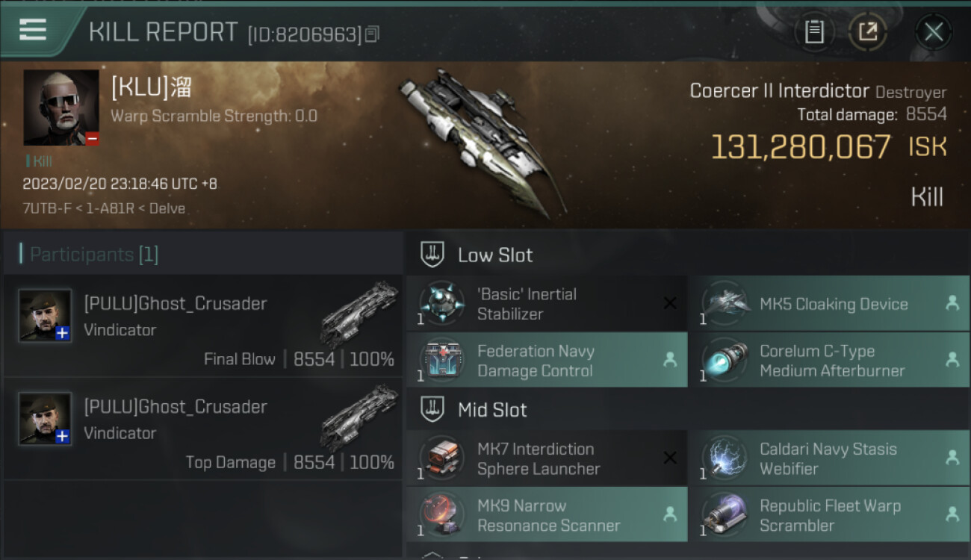
Task: Open the Caldari Navy Stasis Webifier icon
Action: tap(724, 458)
